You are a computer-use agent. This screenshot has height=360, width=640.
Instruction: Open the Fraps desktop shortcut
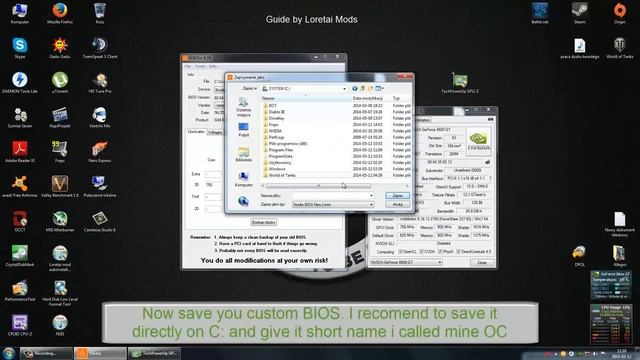point(60,152)
